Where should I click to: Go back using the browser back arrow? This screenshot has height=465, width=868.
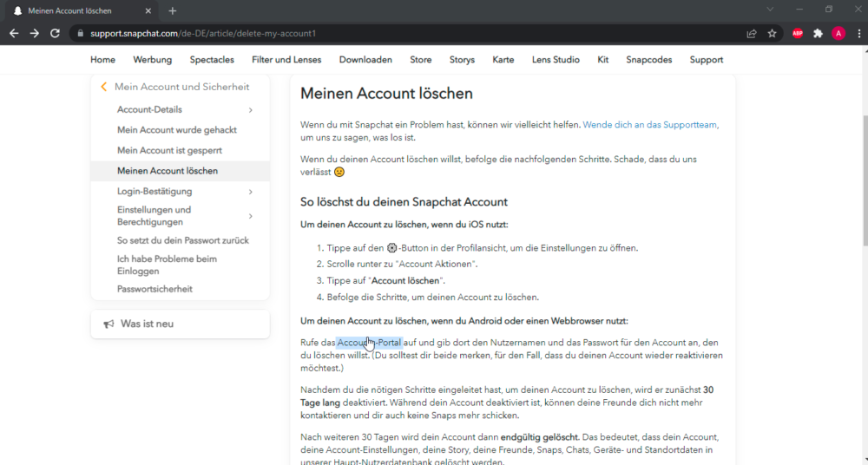pos(15,33)
